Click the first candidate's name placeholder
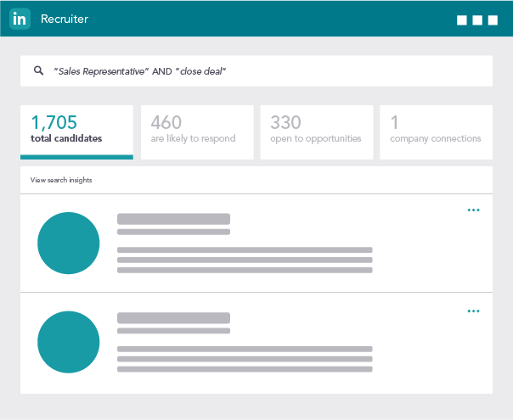Image resolution: width=513 pixels, height=420 pixels. (x=174, y=219)
